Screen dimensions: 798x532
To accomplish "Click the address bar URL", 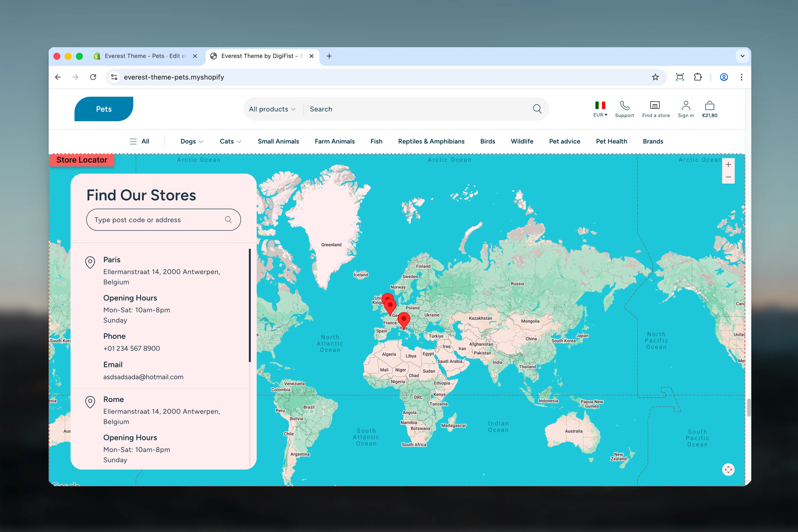I will tap(174, 77).
